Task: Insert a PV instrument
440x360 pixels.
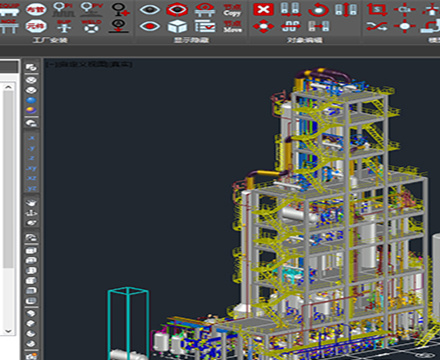Action: (x=92, y=9)
